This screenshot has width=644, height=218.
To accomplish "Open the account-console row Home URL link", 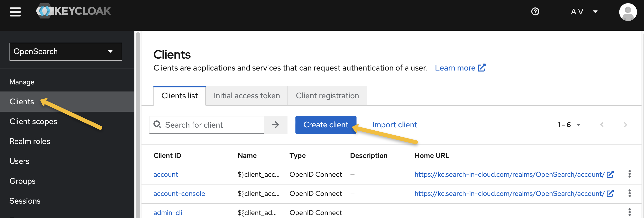I will coord(509,193).
